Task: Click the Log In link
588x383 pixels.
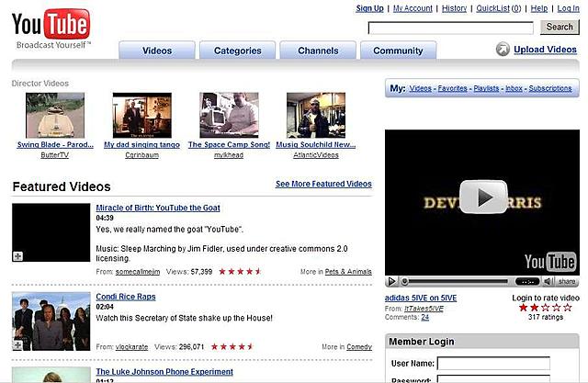Action: click(568, 8)
